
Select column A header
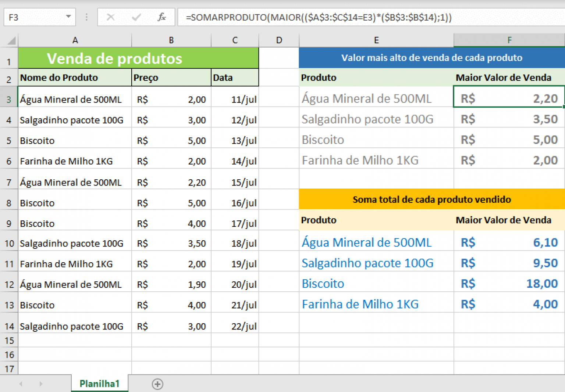coord(75,40)
